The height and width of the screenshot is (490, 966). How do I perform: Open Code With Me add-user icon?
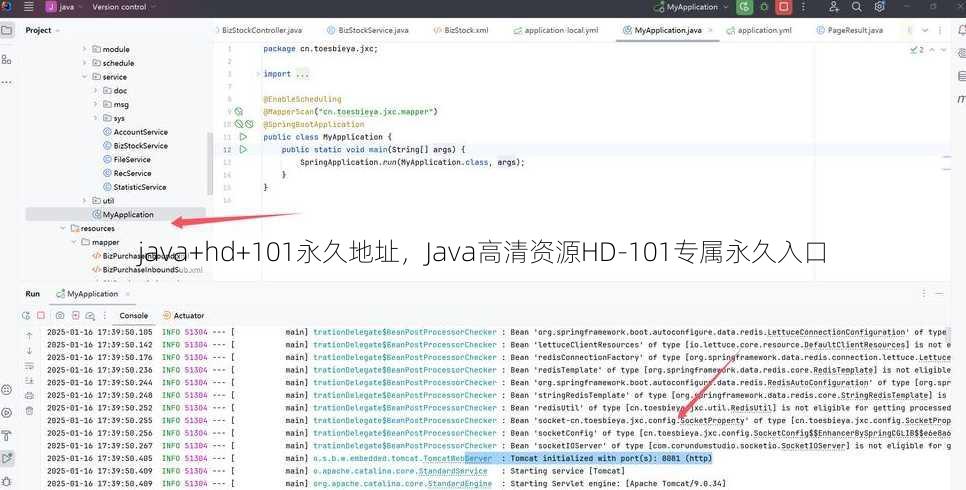coord(834,7)
